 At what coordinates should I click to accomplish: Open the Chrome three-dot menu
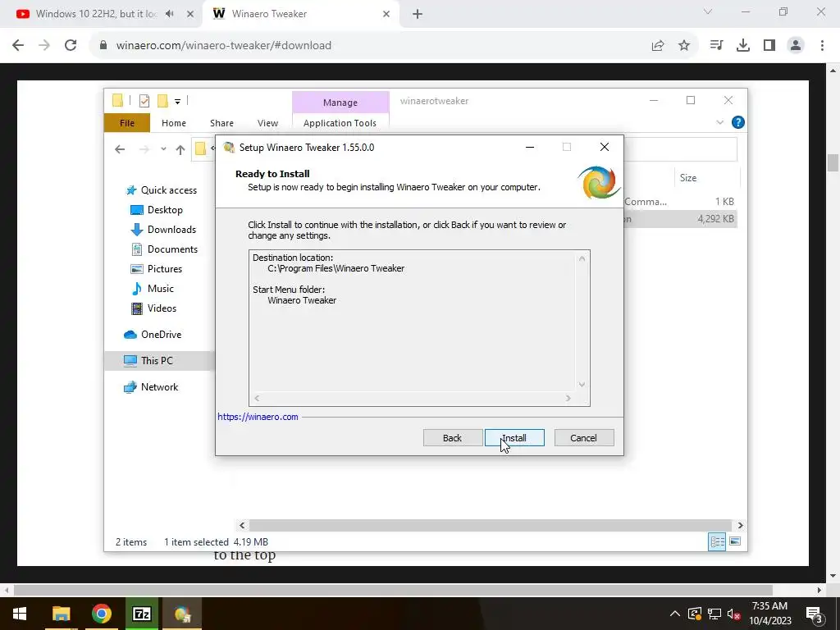[x=822, y=46]
